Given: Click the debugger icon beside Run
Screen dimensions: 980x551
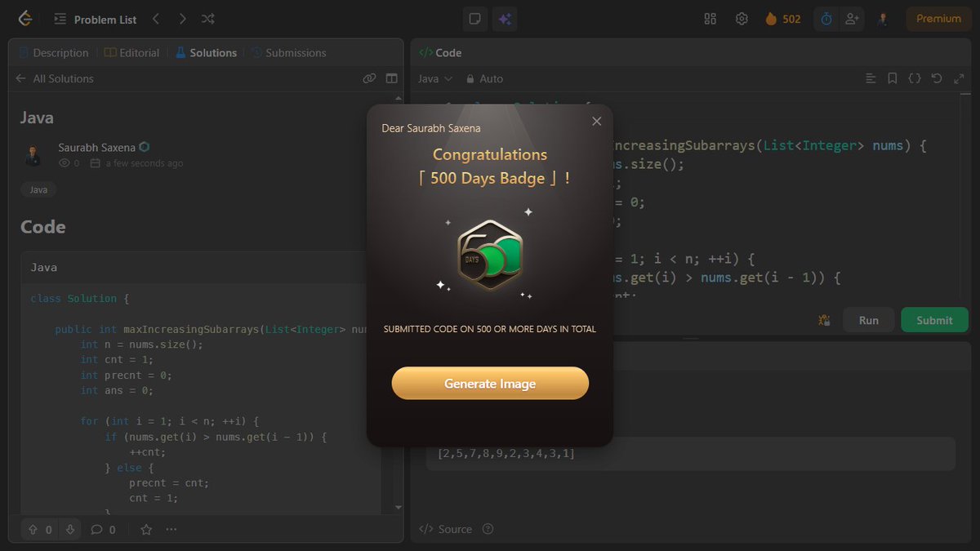Looking at the screenshot, I should click(823, 320).
